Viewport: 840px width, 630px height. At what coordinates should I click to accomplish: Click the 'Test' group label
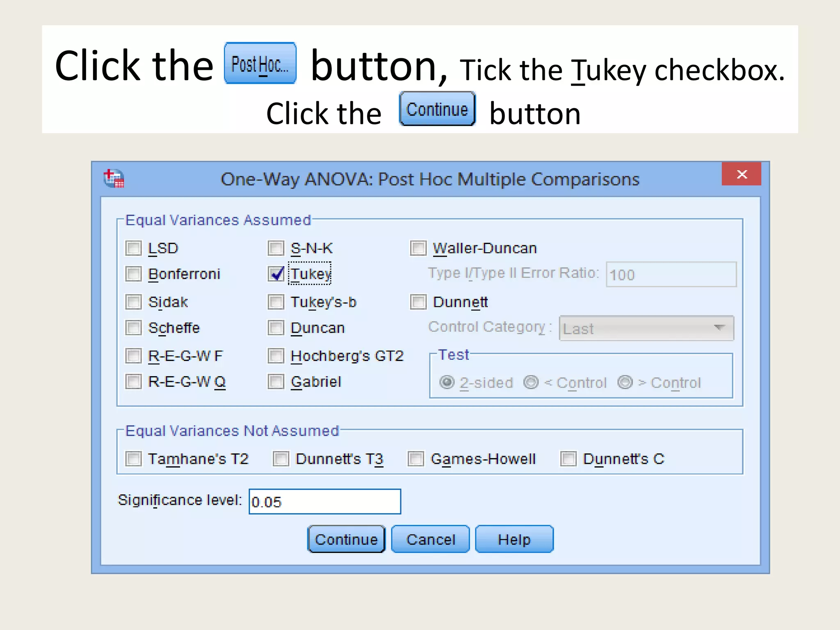453,354
